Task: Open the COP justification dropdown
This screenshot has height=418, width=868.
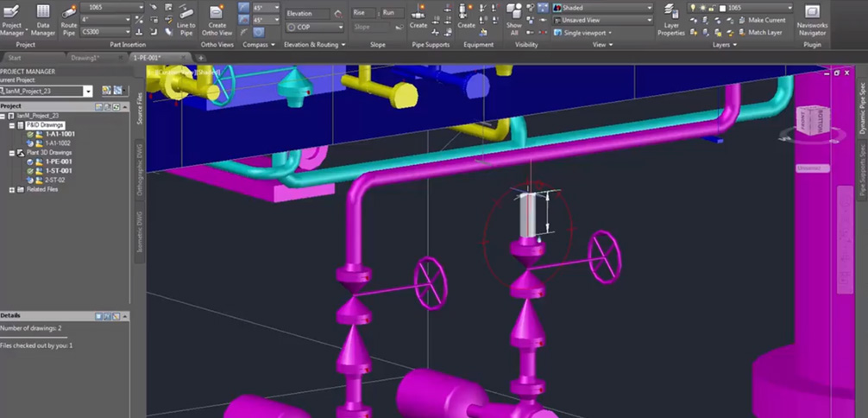Action: click(x=315, y=27)
